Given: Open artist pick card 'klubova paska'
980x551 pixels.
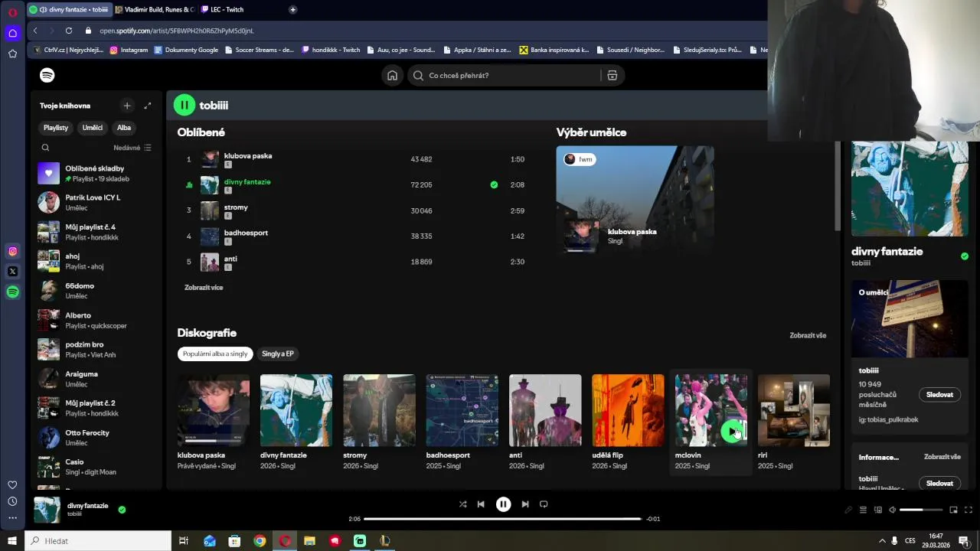Looking at the screenshot, I should 635,199.
